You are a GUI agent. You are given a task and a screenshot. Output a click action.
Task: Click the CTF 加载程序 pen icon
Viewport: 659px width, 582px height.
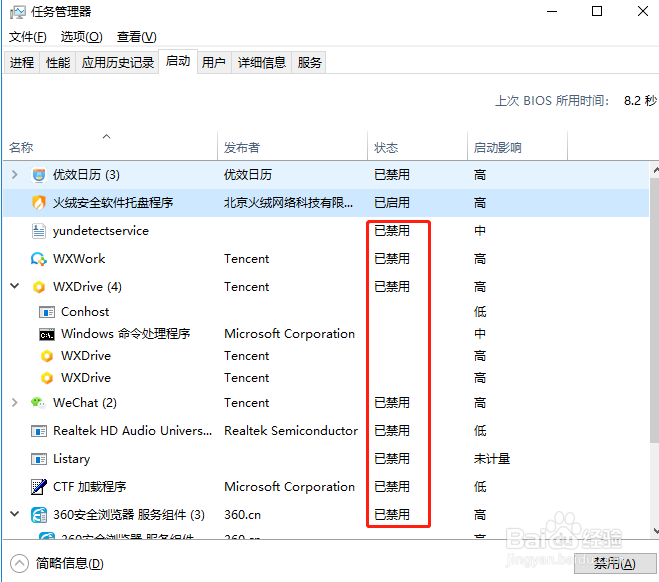(39, 487)
